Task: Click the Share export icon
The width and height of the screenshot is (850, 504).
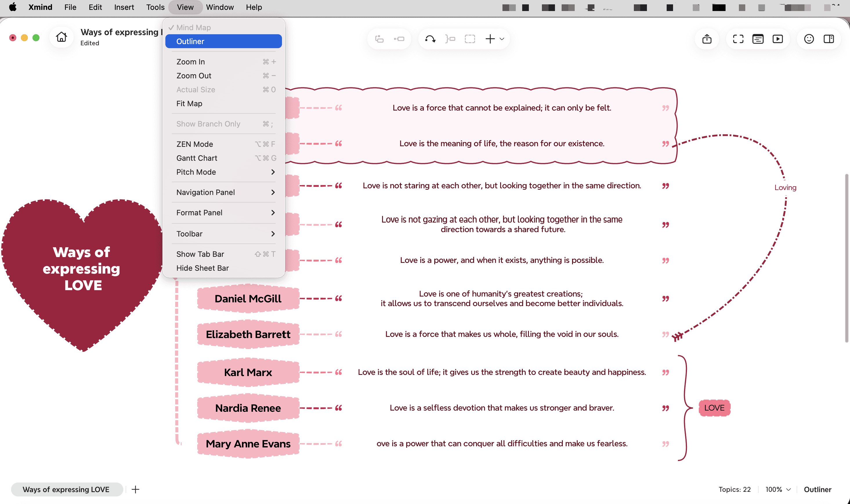Action: (707, 39)
